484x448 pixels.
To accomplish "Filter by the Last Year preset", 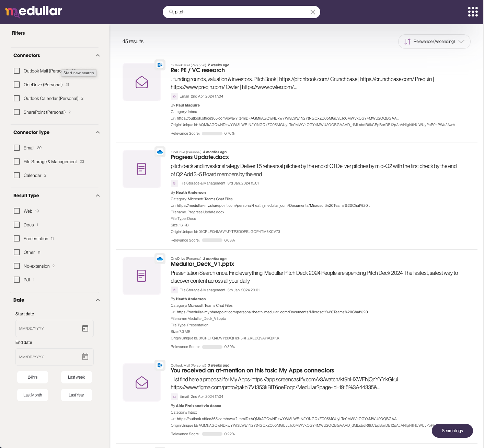I will (76, 395).
